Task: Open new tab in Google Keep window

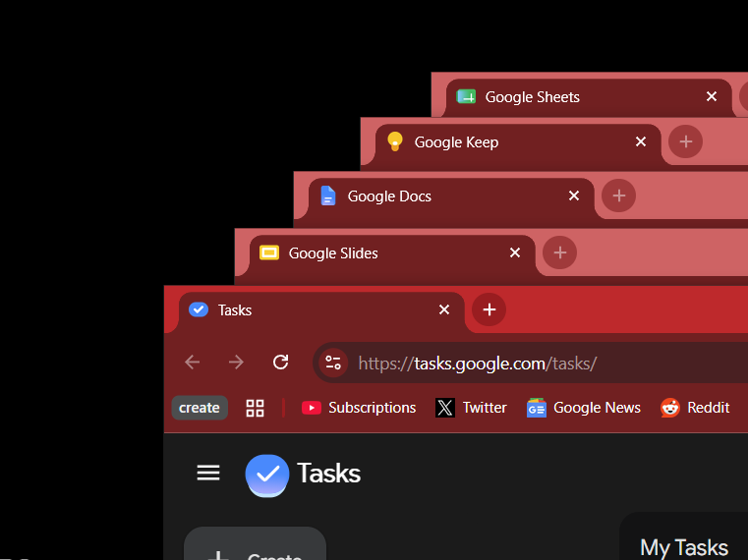Action: [685, 141]
